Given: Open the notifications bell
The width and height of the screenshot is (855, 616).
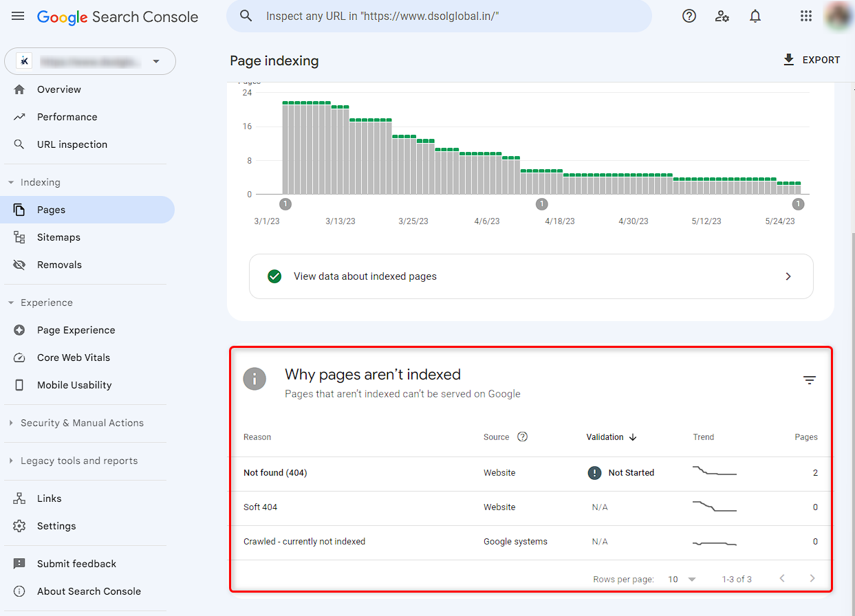Looking at the screenshot, I should (x=755, y=16).
